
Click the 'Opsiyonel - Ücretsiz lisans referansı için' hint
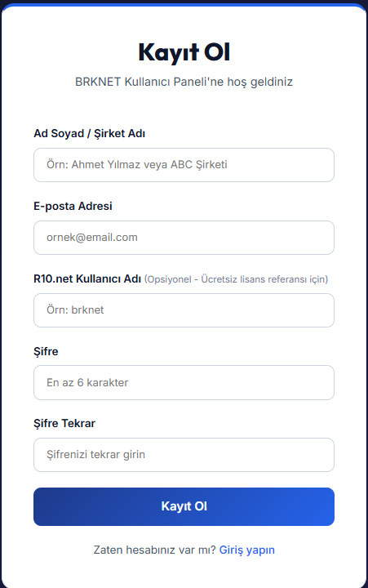coord(236,279)
